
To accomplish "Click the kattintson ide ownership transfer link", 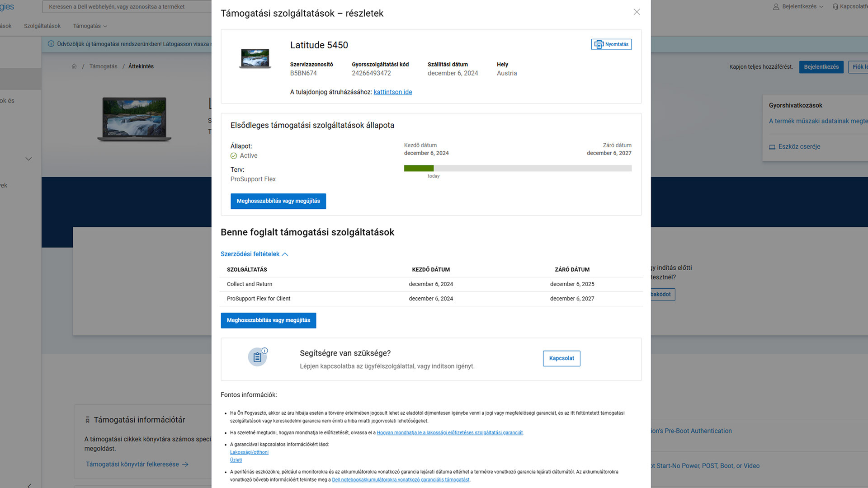I will pyautogui.click(x=392, y=92).
